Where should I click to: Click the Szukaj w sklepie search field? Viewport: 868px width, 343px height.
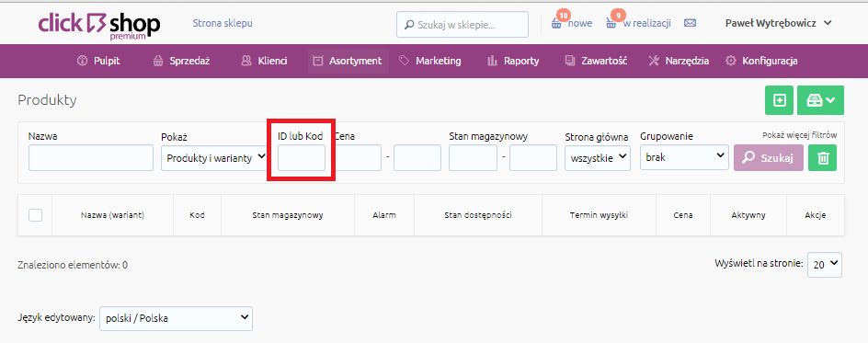[x=463, y=25]
